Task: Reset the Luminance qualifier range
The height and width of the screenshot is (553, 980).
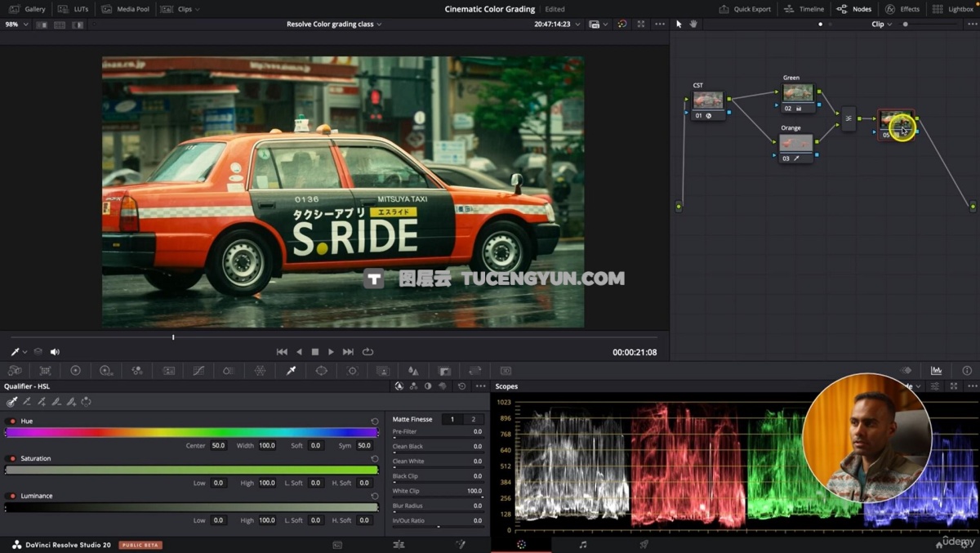Action: (x=375, y=496)
